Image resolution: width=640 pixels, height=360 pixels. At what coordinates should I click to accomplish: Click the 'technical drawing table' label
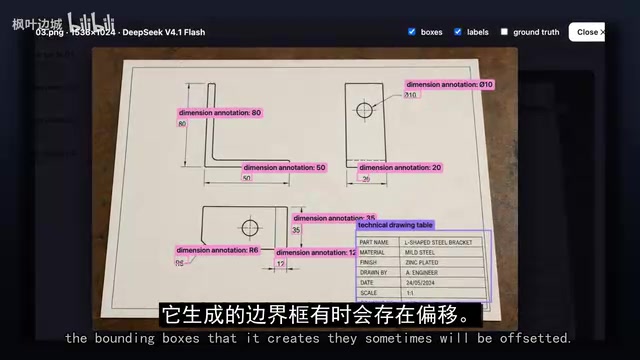click(x=395, y=225)
